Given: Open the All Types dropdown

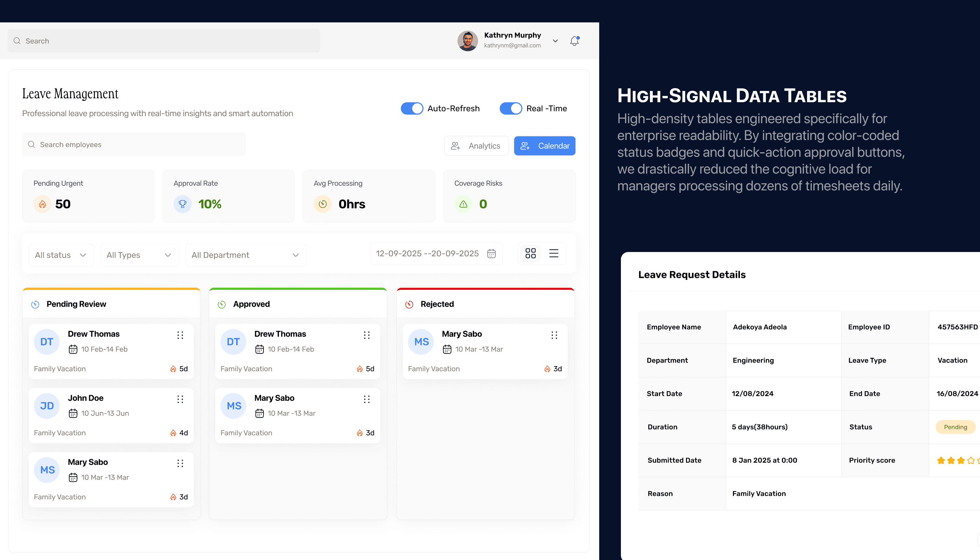Looking at the screenshot, I should pos(139,255).
